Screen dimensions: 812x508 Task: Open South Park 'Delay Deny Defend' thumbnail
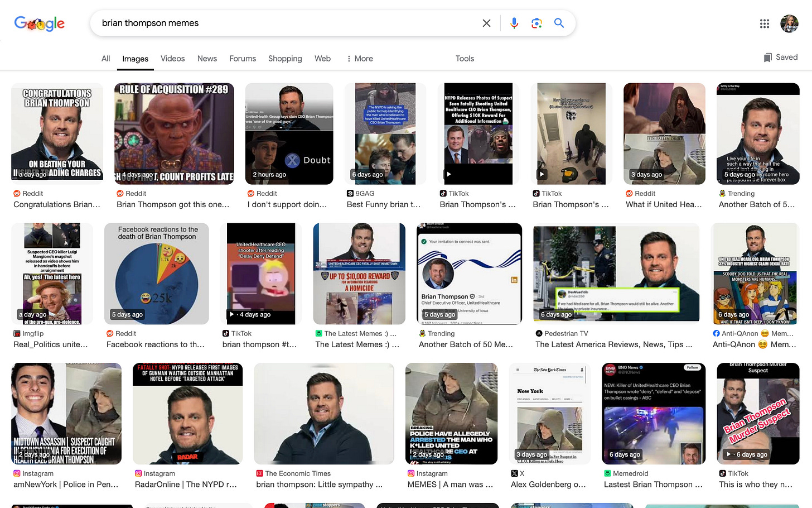261,274
